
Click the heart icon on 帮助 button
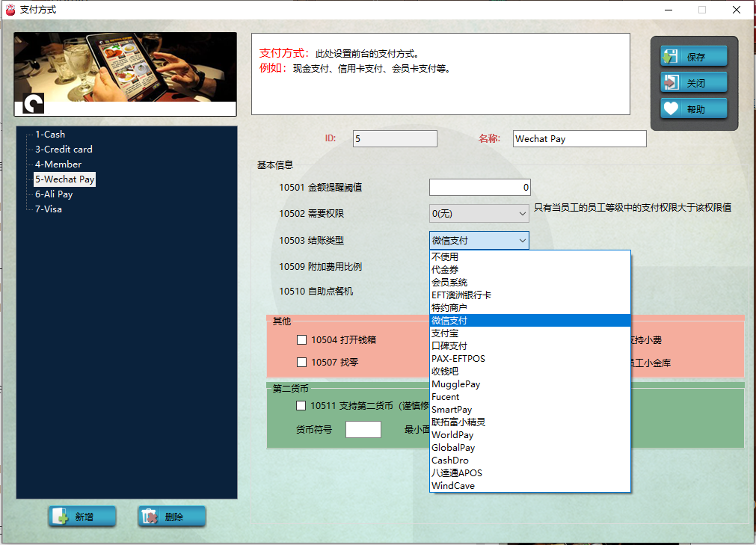(x=671, y=108)
